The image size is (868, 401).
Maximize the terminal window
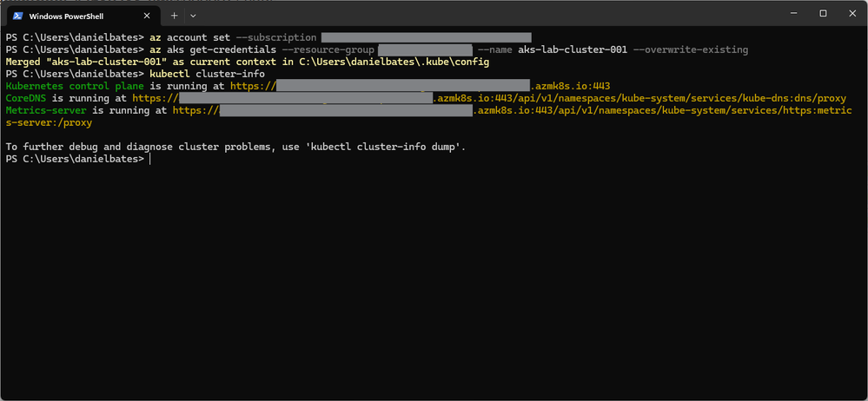coord(823,13)
